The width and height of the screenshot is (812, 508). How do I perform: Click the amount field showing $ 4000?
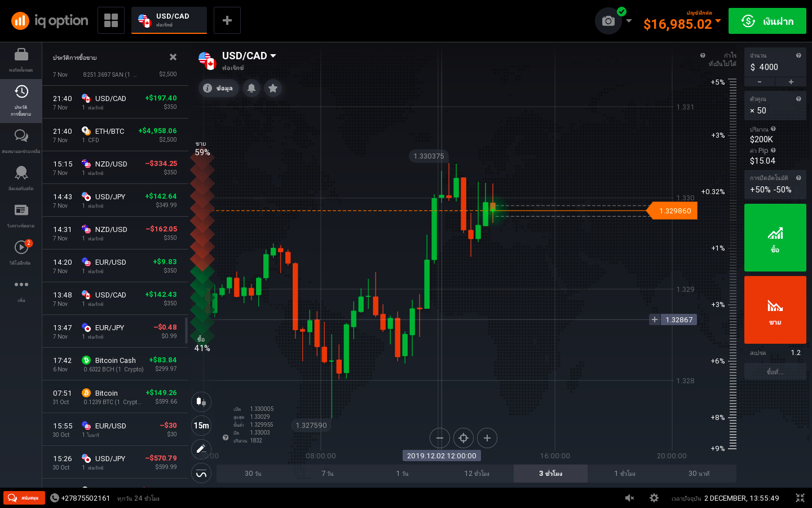(x=775, y=63)
